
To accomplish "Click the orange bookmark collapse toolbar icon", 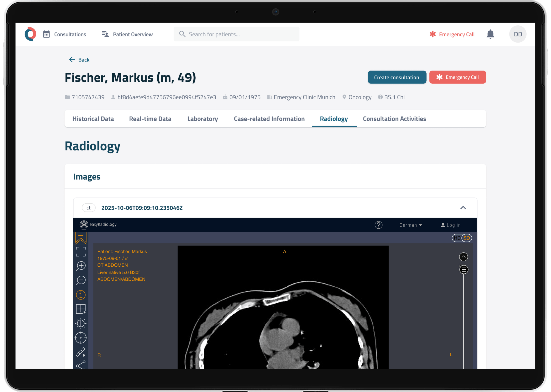I will pyautogui.click(x=81, y=238).
